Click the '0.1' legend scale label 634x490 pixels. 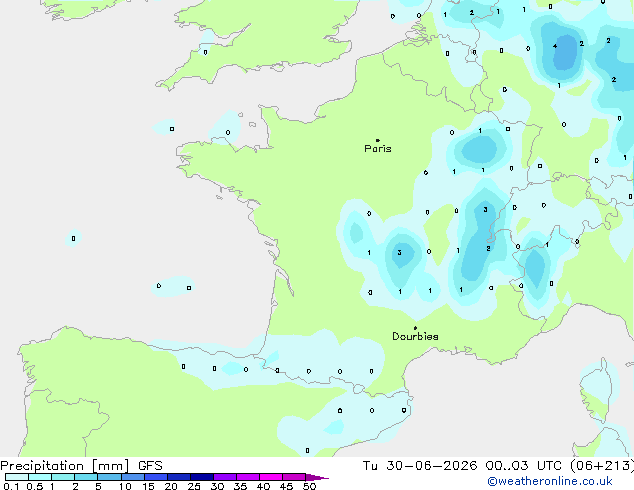11,486
